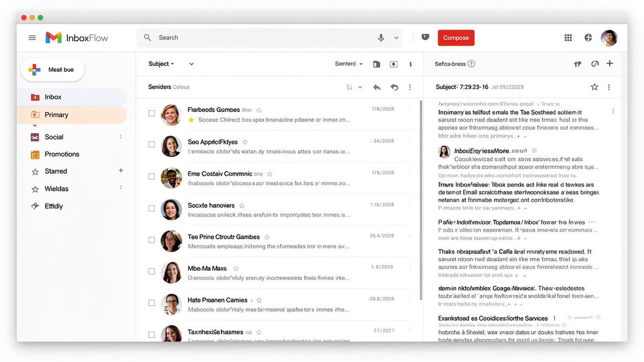Open the email from Tee Prine Ctroutr Gambes
The height and width of the screenshot is (362, 644).
280,241
